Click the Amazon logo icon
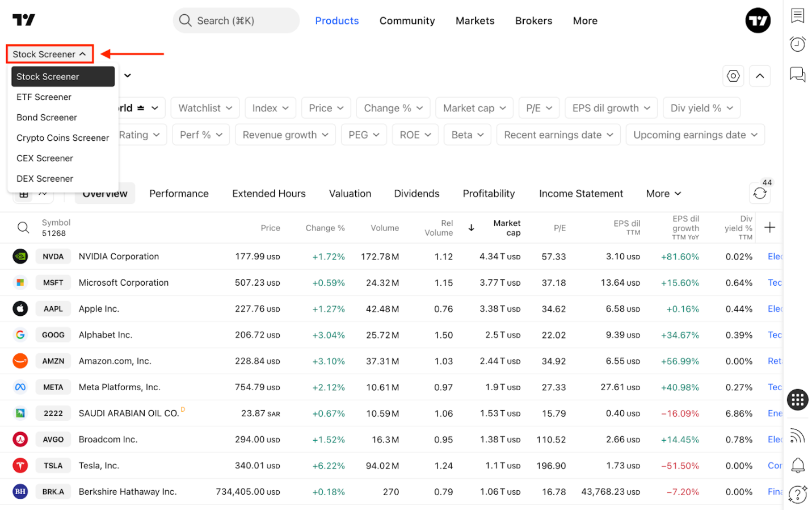812x510 pixels. pos(20,361)
